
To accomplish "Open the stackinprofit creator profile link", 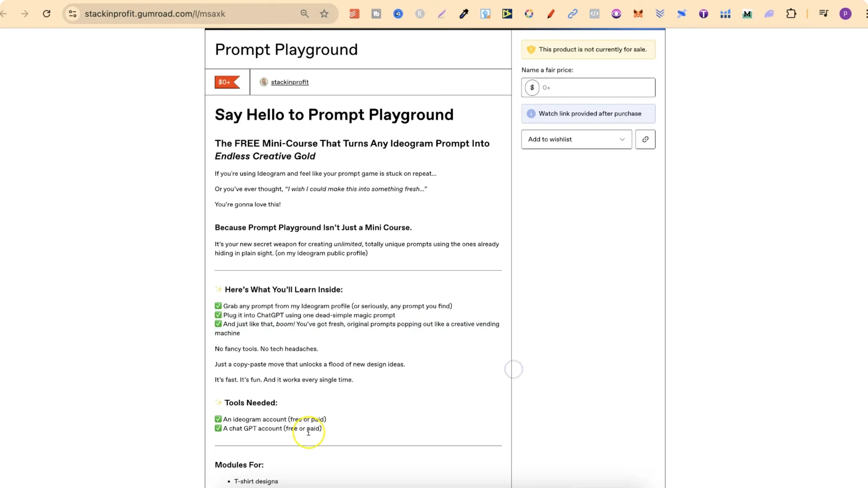I will [x=289, y=82].
